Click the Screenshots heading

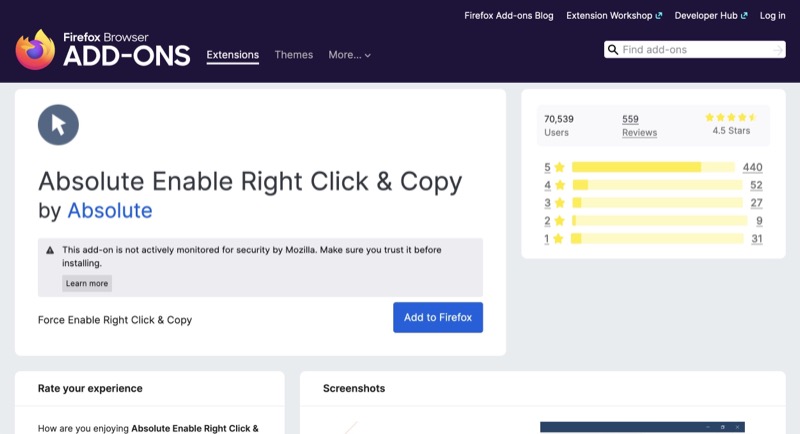point(354,388)
